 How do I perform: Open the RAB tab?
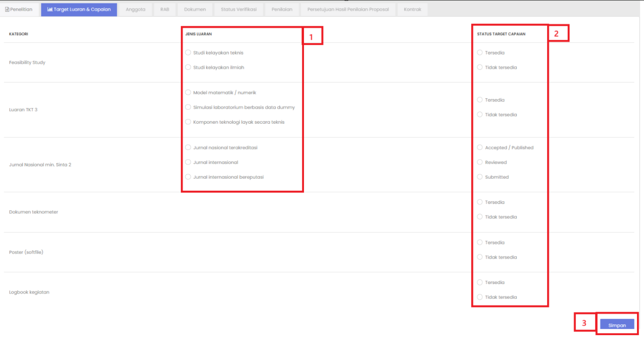pyautogui.click(x=164, y=9)
